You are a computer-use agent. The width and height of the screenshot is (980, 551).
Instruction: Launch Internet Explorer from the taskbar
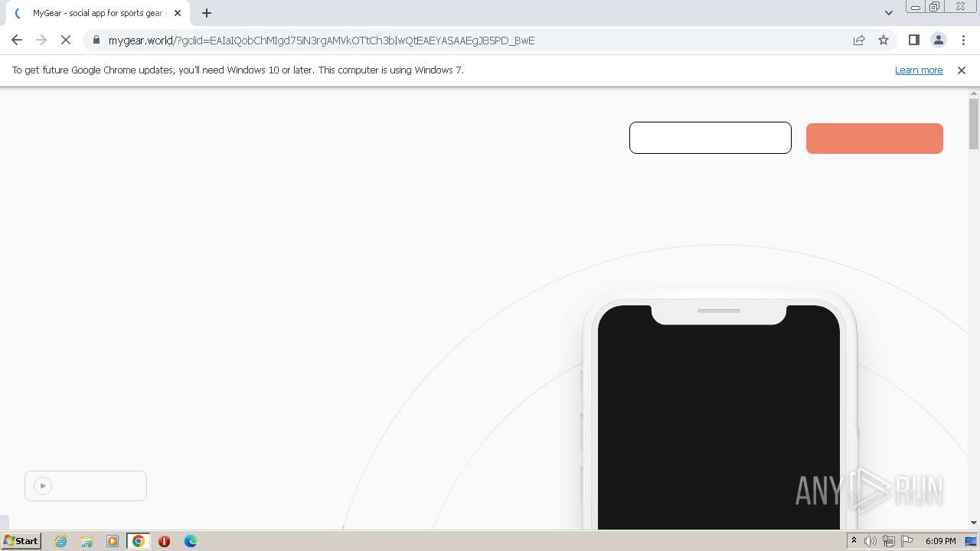[x=61, y=541]
